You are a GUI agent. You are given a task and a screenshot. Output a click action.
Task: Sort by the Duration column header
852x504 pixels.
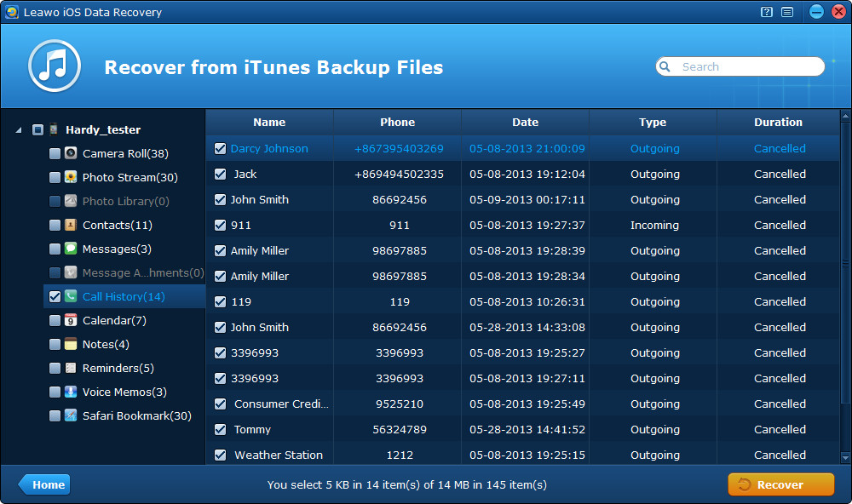(x=778, y=123)
